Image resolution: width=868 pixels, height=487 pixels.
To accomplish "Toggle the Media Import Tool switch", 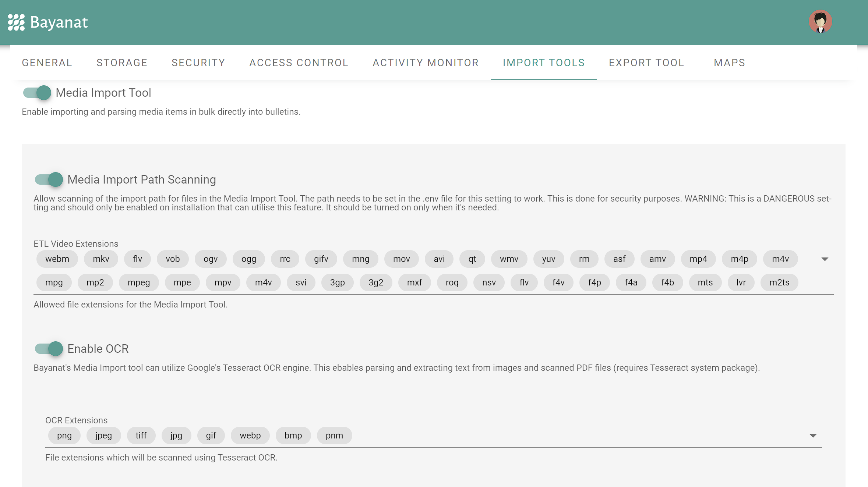I will (37, 93).
